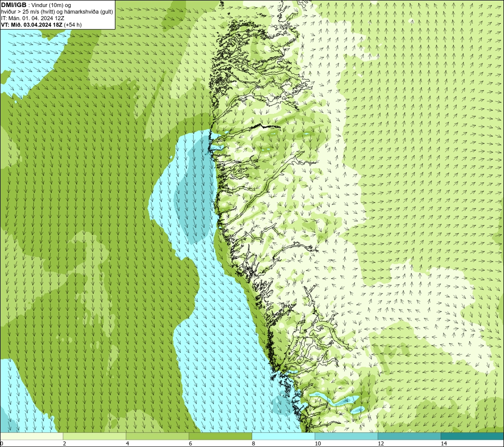Click the 'Vindur (10m) og' label
The image size is (504, 447).
[51, 5]
